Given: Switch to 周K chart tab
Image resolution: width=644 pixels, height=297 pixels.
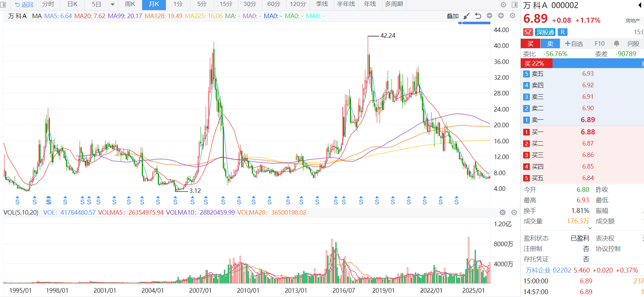Looking at the screenshot, I should (130, 4).
